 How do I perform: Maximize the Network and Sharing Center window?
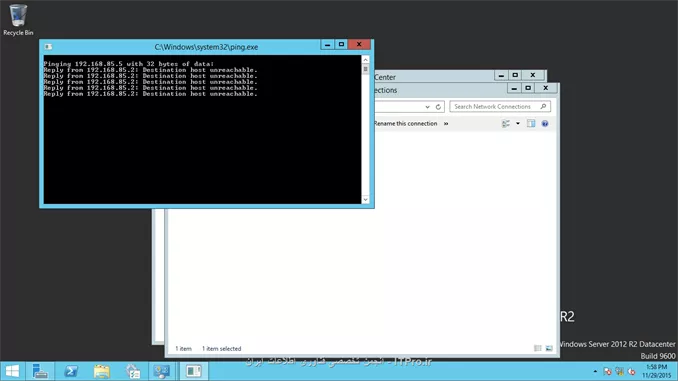(515, 76)
